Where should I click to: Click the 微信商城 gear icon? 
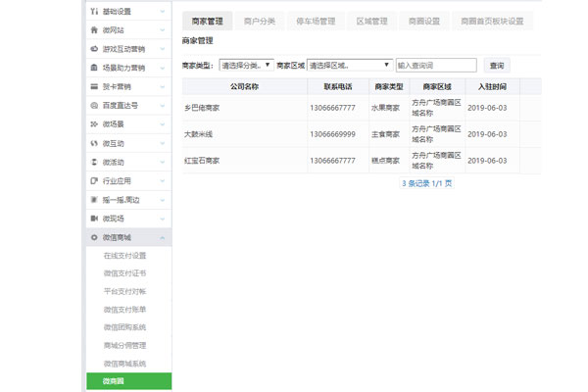[94, 237]
